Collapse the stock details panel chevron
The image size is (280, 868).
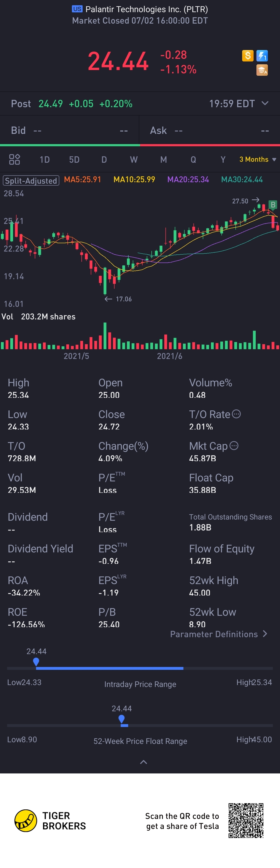[x=143, y=762]
